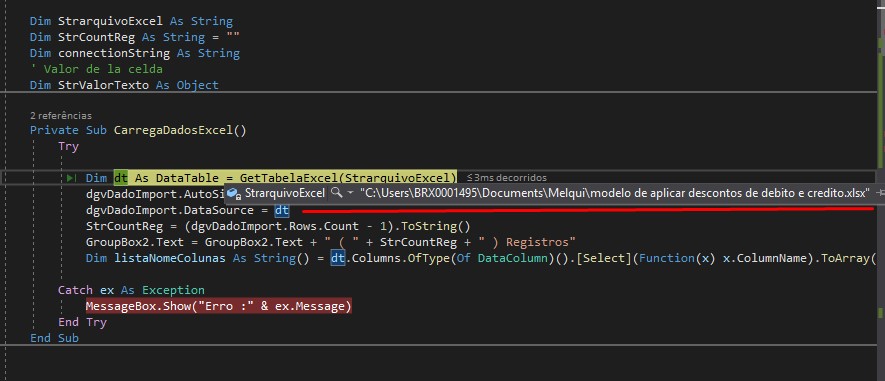885x381 pixels.
Task: Click the vertical scrollbar of the editor
Action: point(881,190)
